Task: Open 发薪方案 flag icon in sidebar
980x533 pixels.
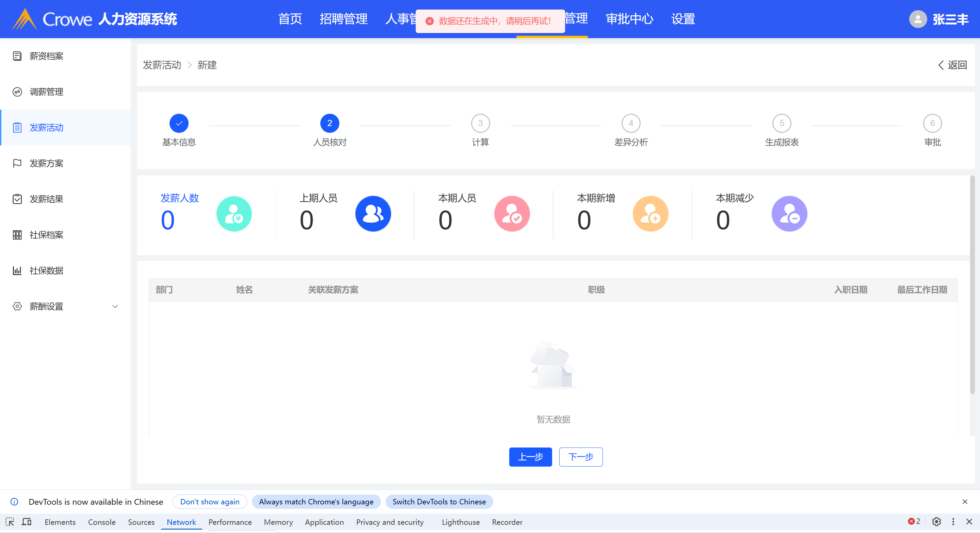Action: coord(17,163)
